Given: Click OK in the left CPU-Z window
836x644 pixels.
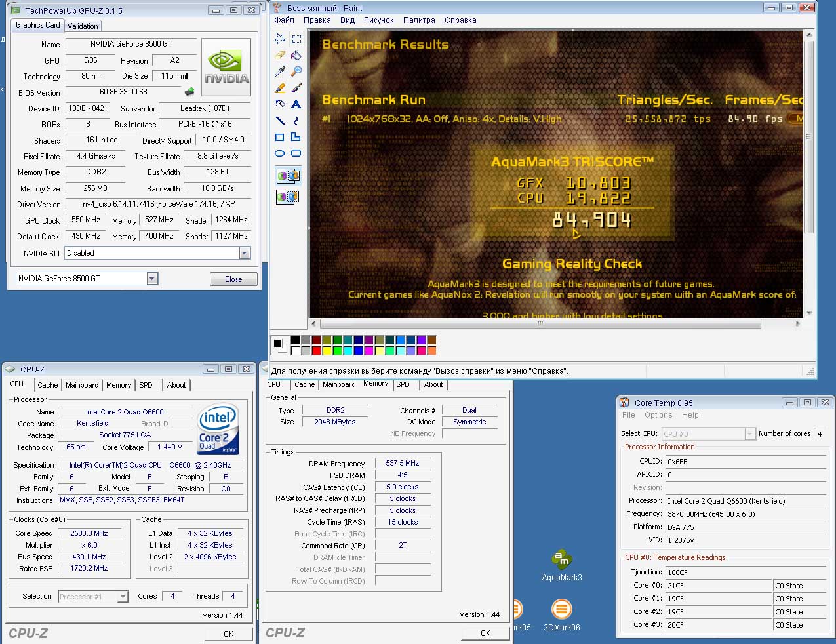Looking at the screenshot, I should 228,634.
